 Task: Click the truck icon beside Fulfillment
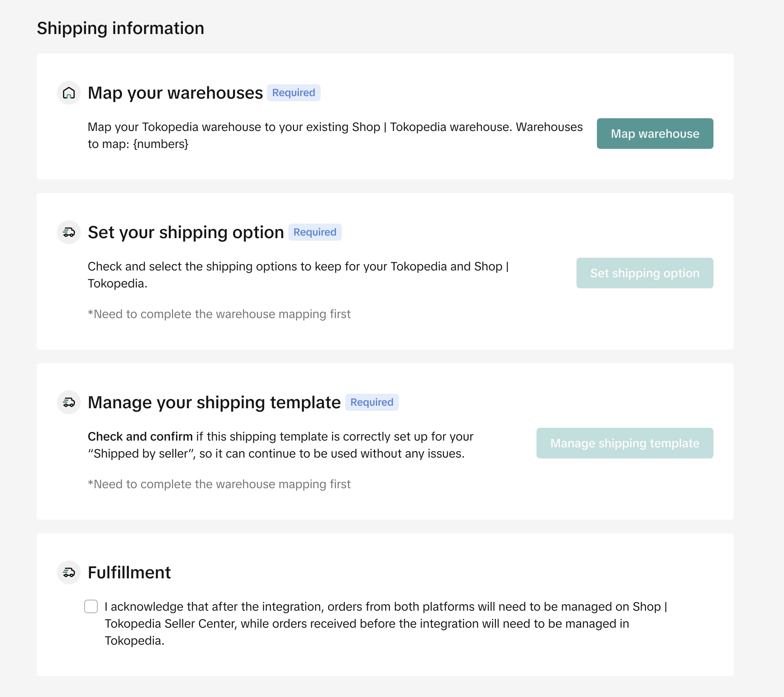[x=69, y=572]
